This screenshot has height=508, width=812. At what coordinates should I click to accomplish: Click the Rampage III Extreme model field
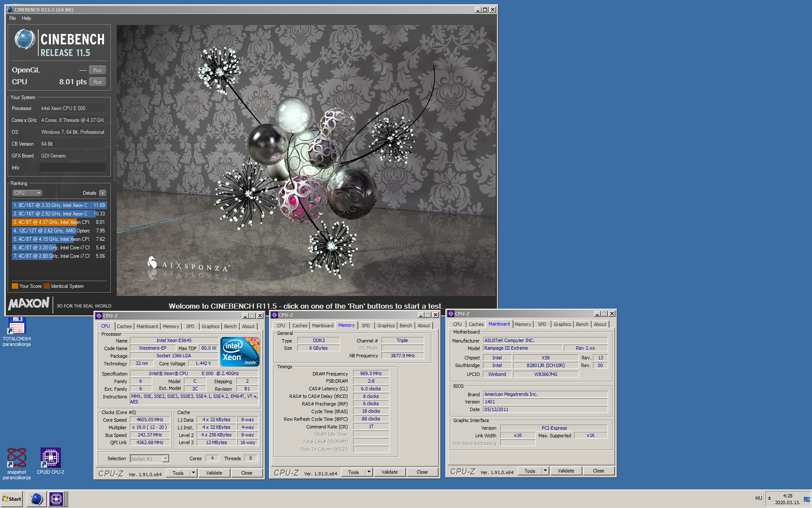pyautogui.click(x=523, y=348)
